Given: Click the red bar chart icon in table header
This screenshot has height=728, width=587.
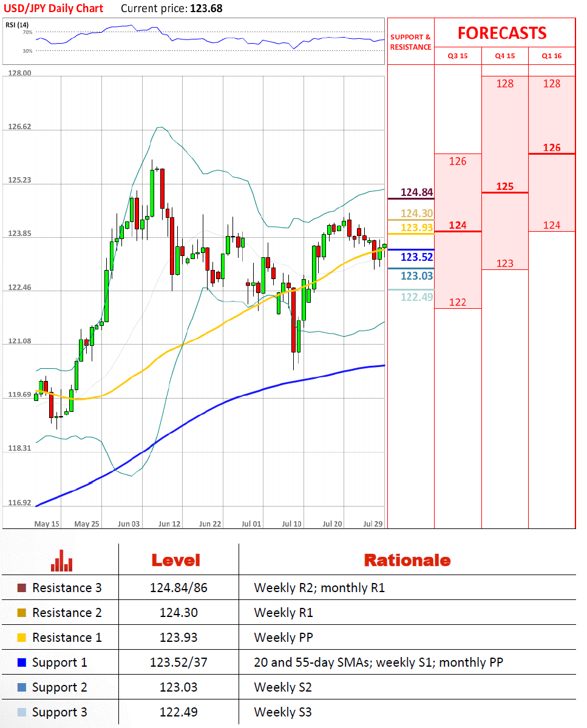Looking at the screenshot, I should (62, 561).
